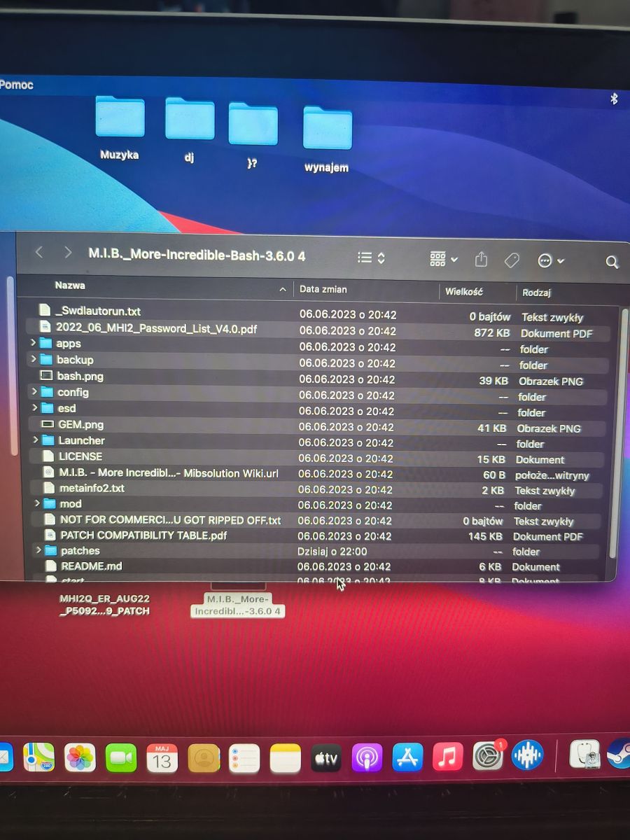The image size is (630, 840).
Task: Open System Preferences with badge in Dock
Action: [x=489, y=756]
